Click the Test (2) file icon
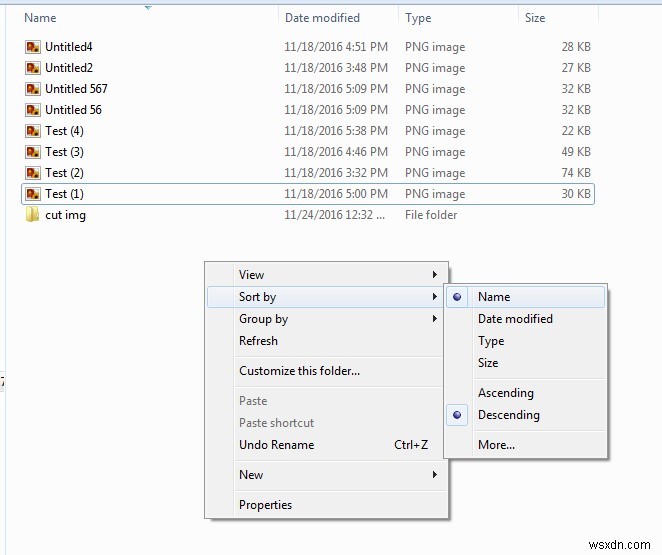This screenshot has width=662, height=555. 33,173
